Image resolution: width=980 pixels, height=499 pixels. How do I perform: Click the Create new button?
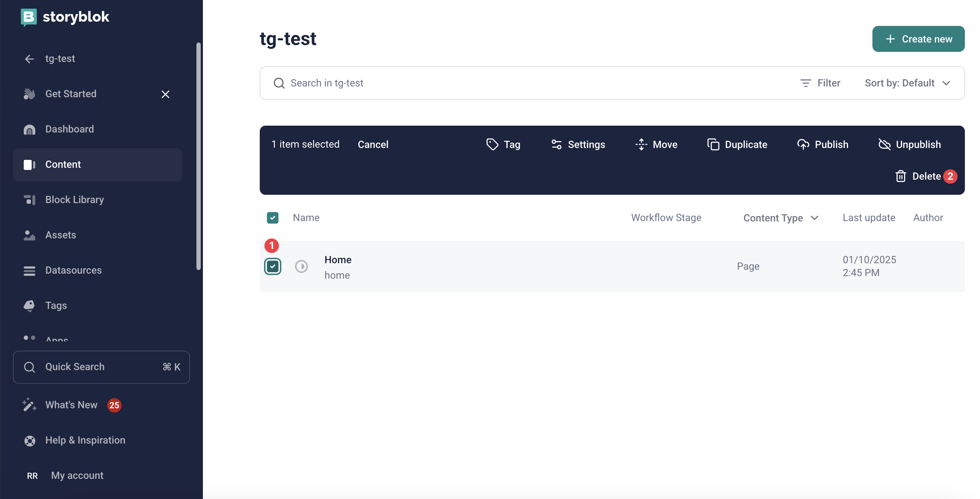(x=918, y=39)
